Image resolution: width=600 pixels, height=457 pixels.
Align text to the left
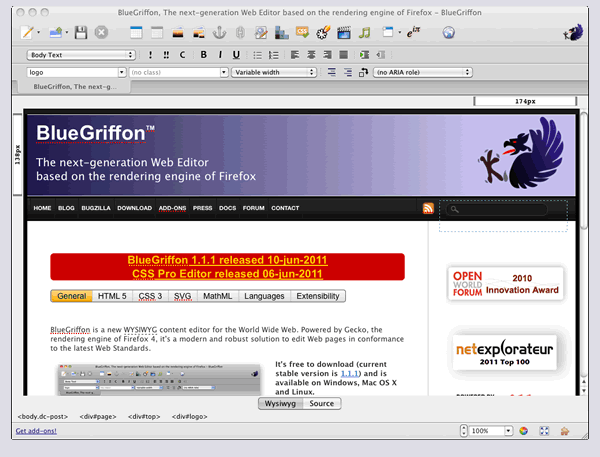295,55
